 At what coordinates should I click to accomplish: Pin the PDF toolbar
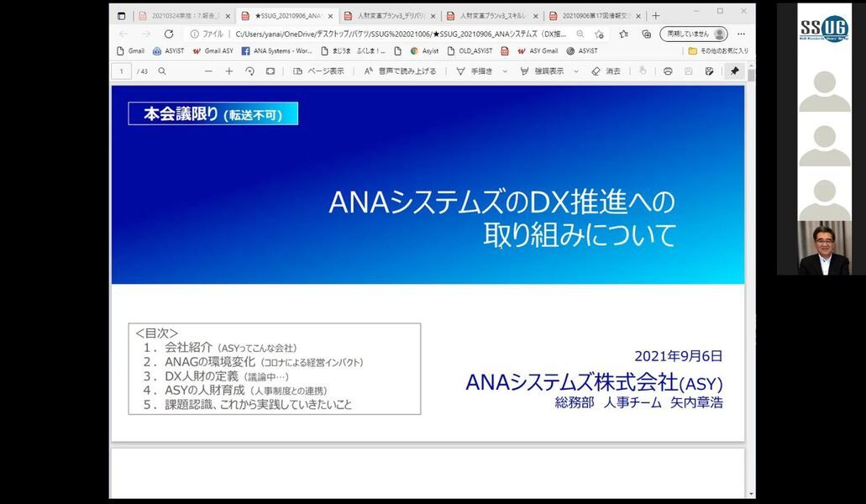[735, 71]
